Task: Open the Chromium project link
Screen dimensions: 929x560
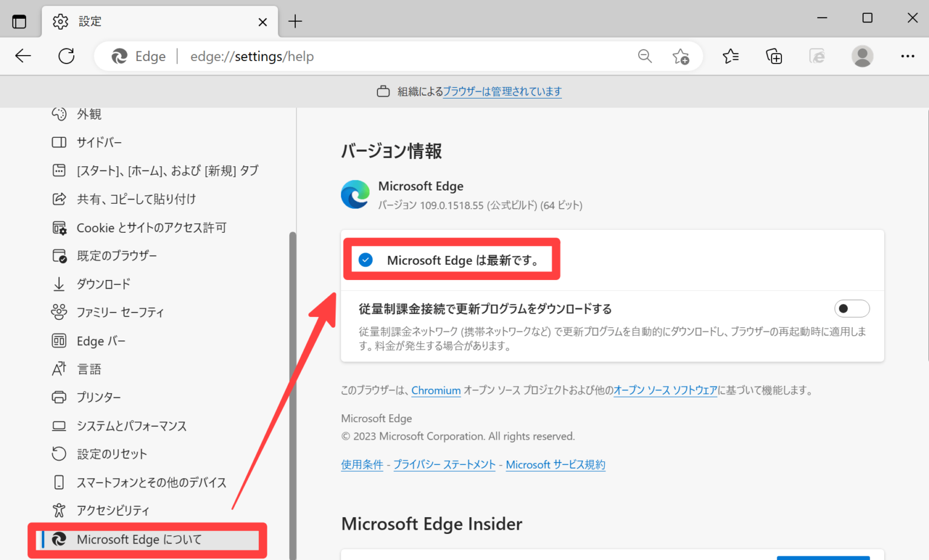Action: (435, 390)
